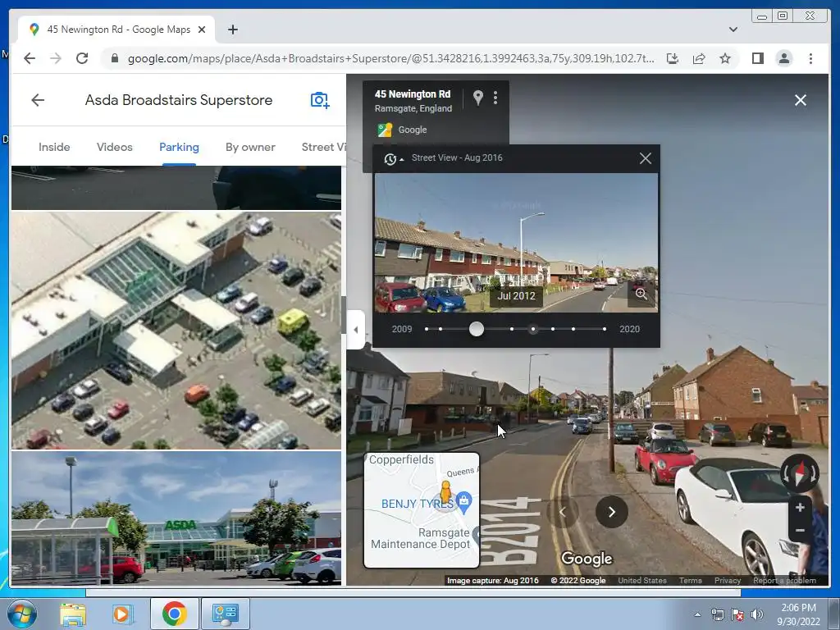Click the Chrome taskbar icon
Viewport: 840px width, 630px height.
tap(174, 614)
